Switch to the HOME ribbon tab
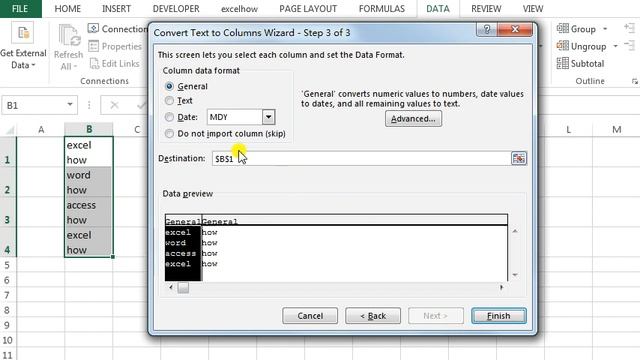Viewport: 640px width, 360px height. [67, 9]
